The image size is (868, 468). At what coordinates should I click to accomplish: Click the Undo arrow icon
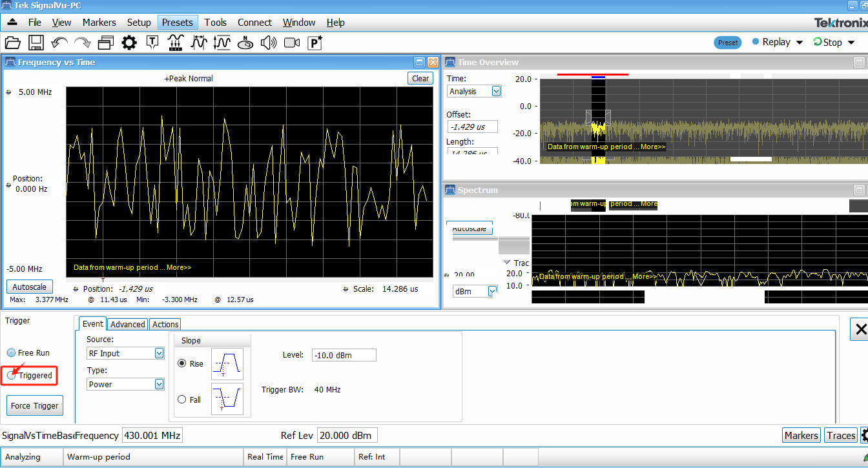coord(59,43)
